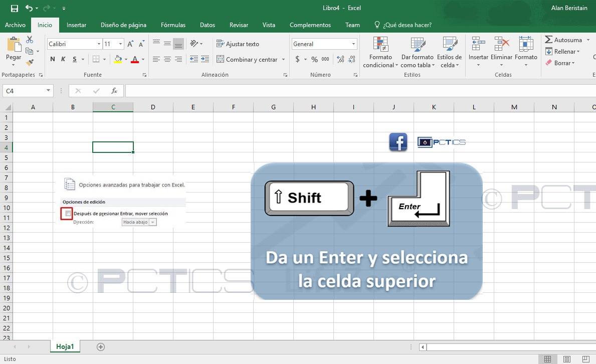Image resolution: width=596 pixels, height=364 pixels.
Task: Open the Name Box C4 dropdown
Action: pyautogui.click(x=48, y=91)
